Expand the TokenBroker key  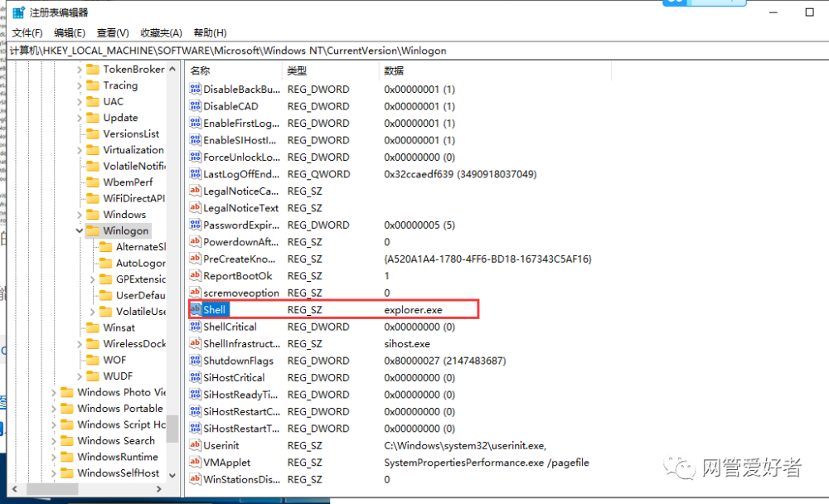coord(80,70)
